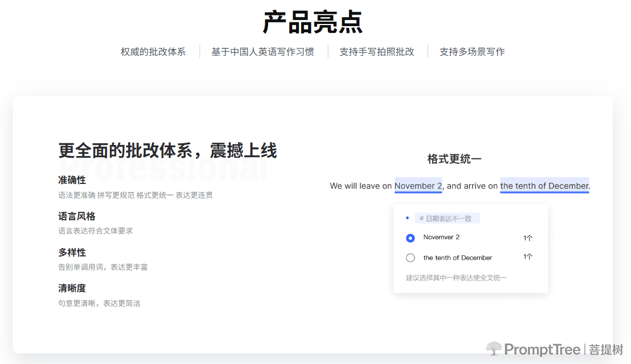
Task: Open the 支持手写拍照批改 tab
Action: point(377,52)
